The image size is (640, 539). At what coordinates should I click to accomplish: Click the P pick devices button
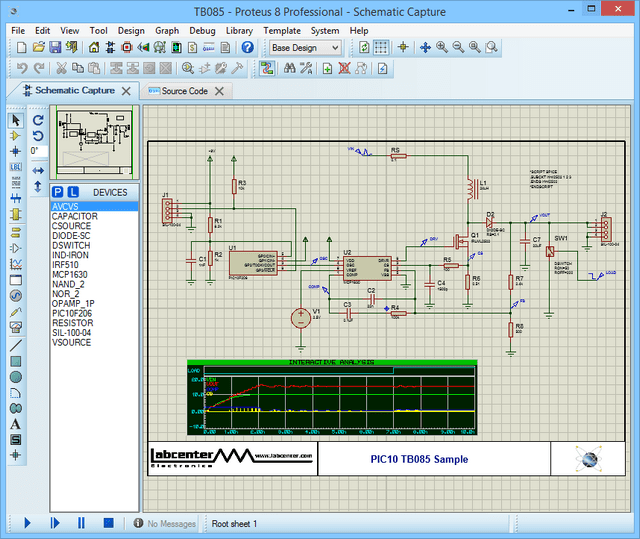58,192
